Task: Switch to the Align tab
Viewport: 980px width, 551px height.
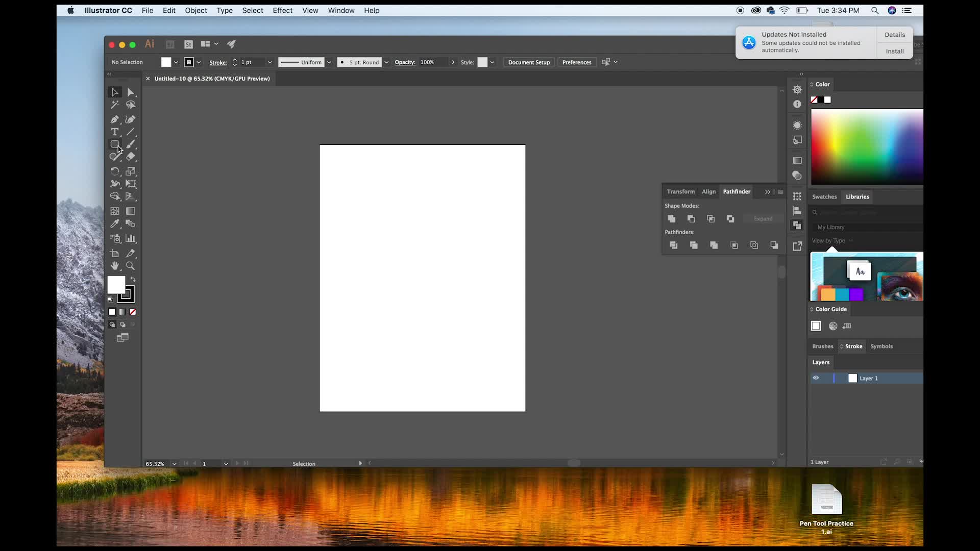Action: click(x=708, y=192)
